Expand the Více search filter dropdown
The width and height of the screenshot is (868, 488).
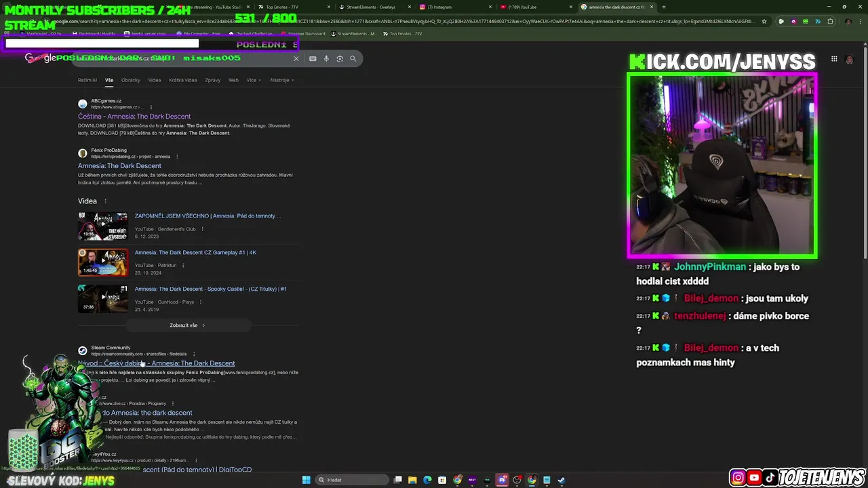tap(254, 80)
